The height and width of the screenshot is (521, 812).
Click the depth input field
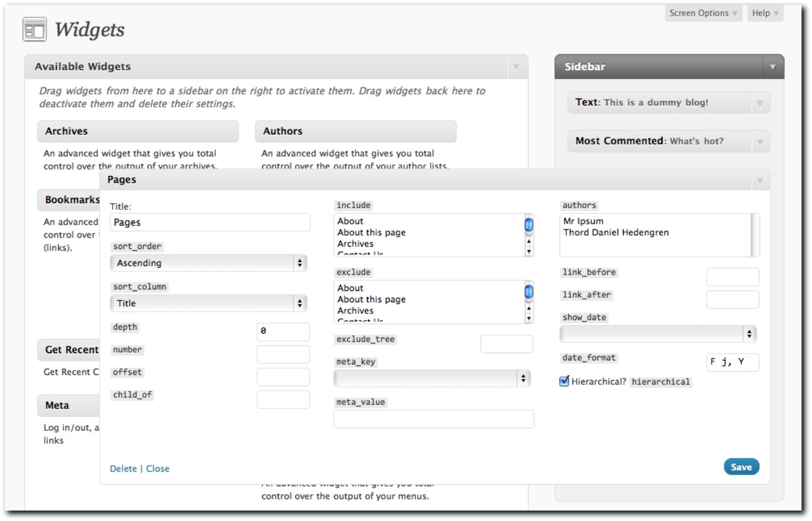click(283, 331)
